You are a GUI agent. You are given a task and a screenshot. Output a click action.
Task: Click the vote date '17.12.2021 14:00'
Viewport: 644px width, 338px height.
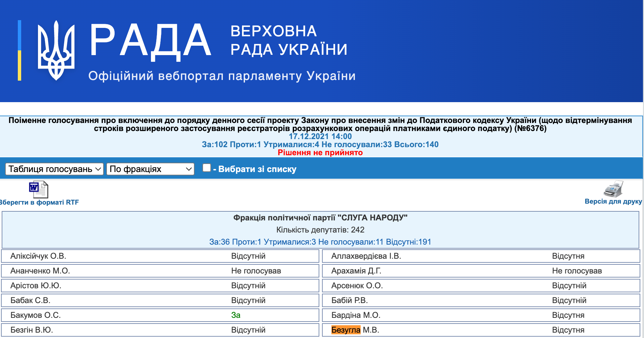pyautogui.click(x=320, y=136)
